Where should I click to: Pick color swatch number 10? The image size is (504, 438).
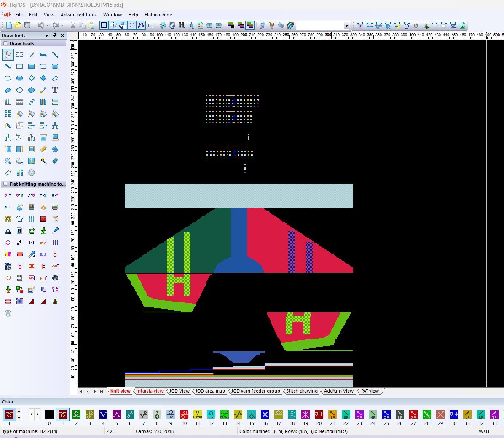coord(184,415)
